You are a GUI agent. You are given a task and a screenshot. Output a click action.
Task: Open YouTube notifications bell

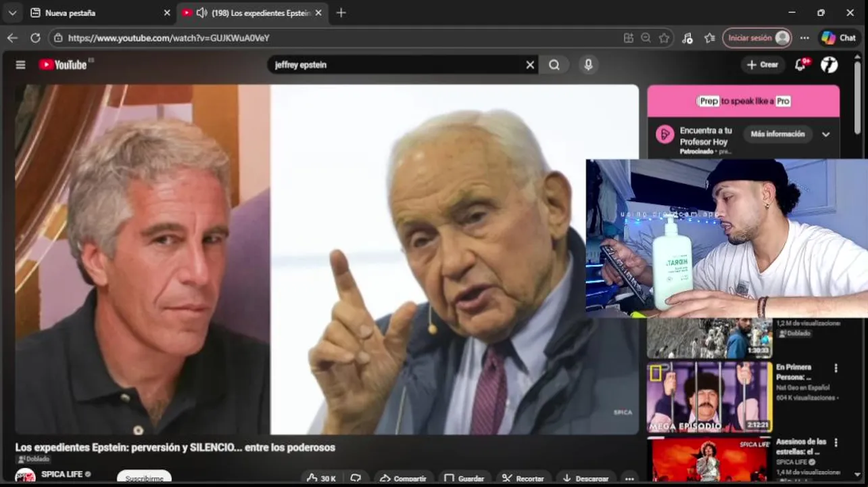pos(801,65)
